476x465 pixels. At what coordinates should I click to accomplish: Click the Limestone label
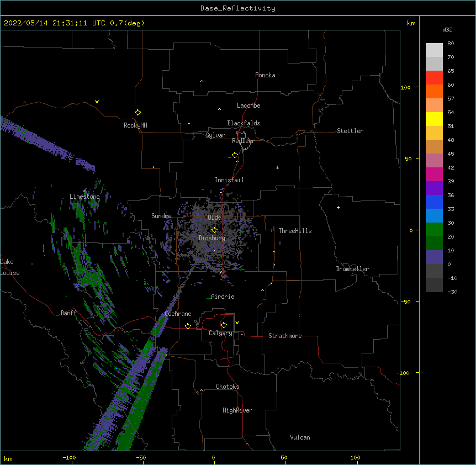[84, 197]
